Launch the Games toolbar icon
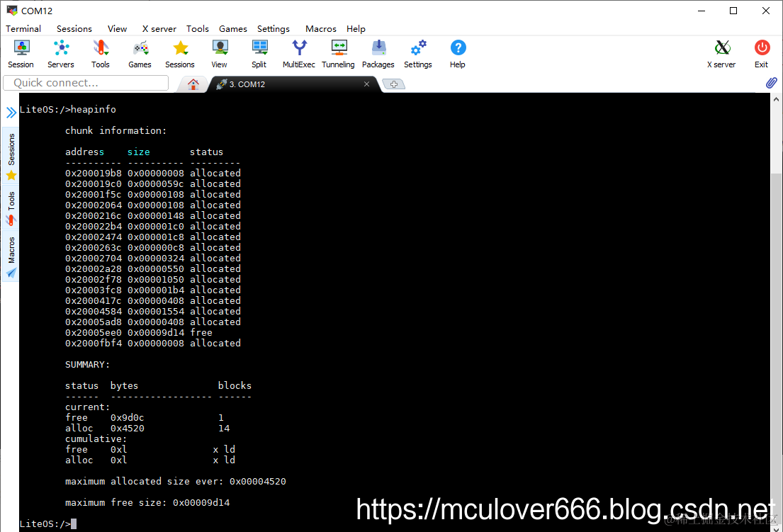Viewport: 783px width, 532px height. [140, 54]
